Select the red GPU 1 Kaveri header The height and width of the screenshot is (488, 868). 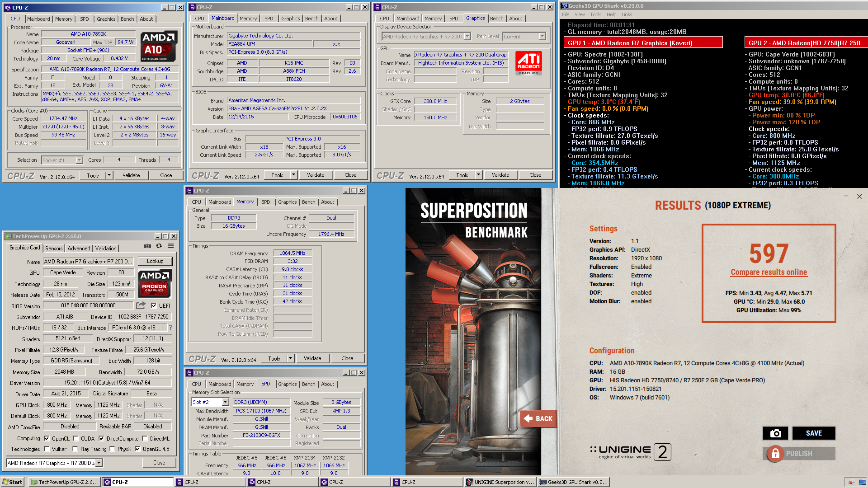pos(643,43)
